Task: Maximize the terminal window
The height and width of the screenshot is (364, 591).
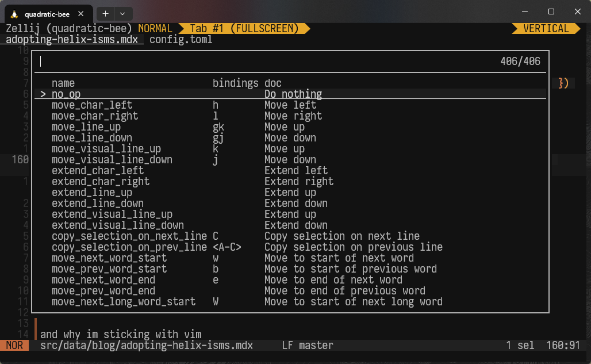Action: click(551, 12)
